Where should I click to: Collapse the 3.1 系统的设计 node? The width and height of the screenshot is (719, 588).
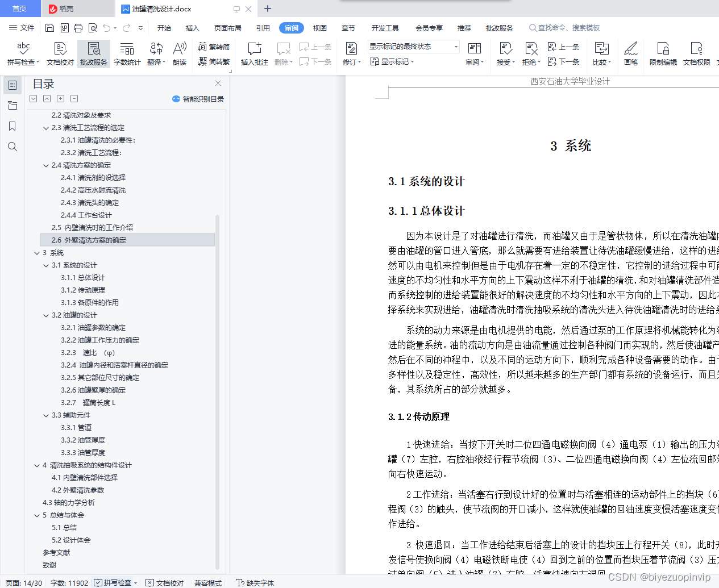point(46,265)
